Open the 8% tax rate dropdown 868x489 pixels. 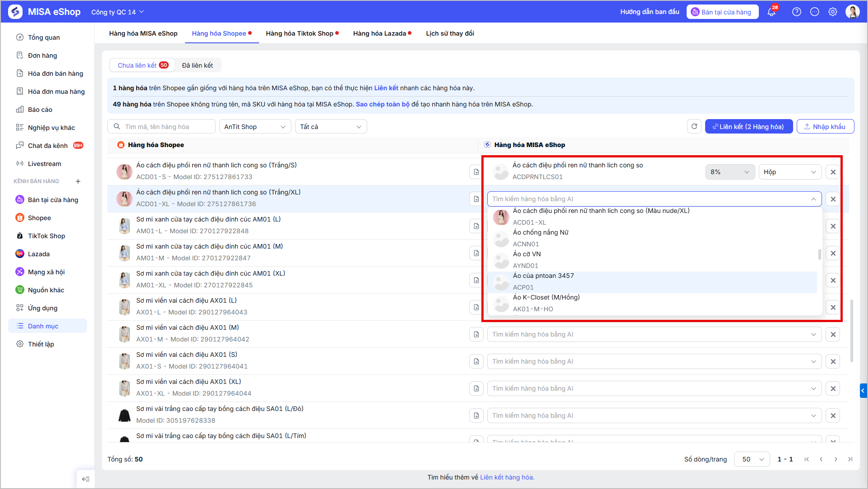pyautogui.click(x=730, y=172)
